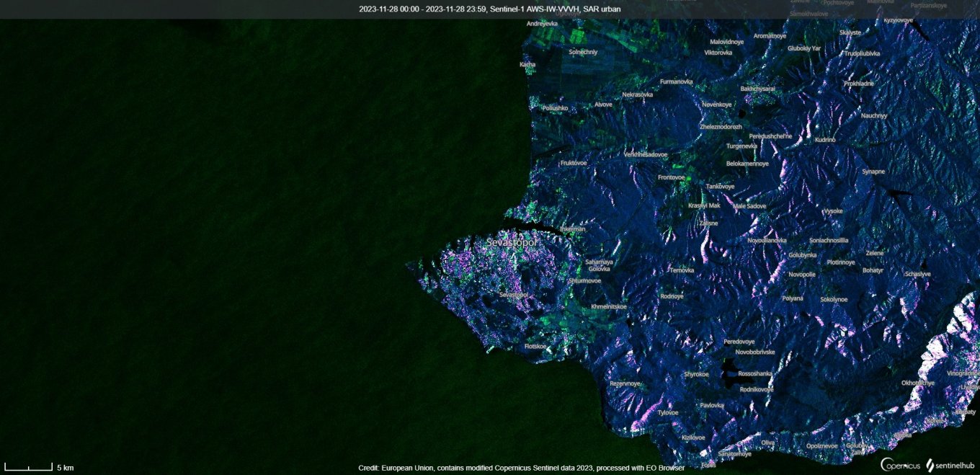Select the large Sevastopol city label
This screenshot has width=980, height=475.
point(512,243)
